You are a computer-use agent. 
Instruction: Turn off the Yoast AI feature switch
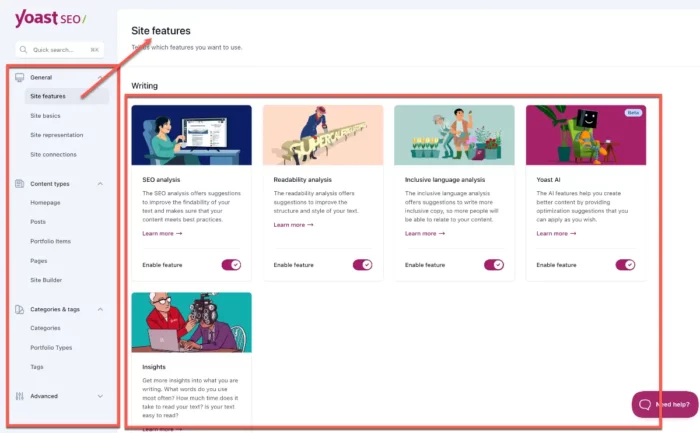pyautogui.click(x=625, y=265)
